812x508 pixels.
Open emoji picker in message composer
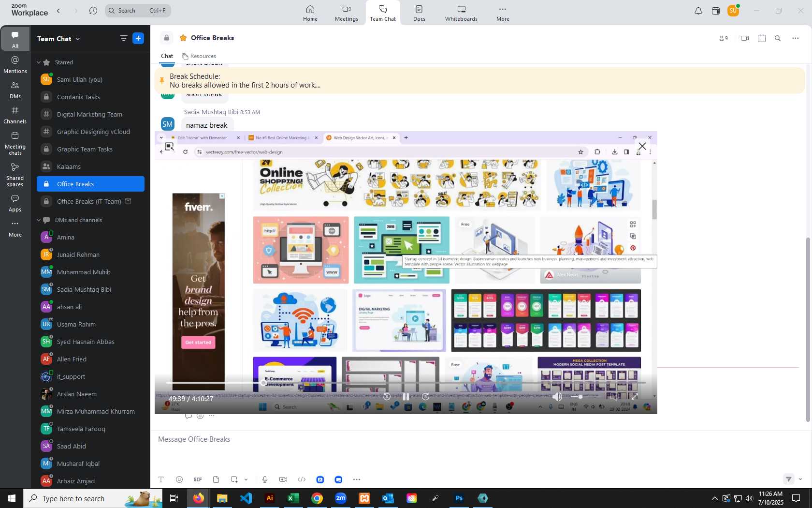pos(179,479)
